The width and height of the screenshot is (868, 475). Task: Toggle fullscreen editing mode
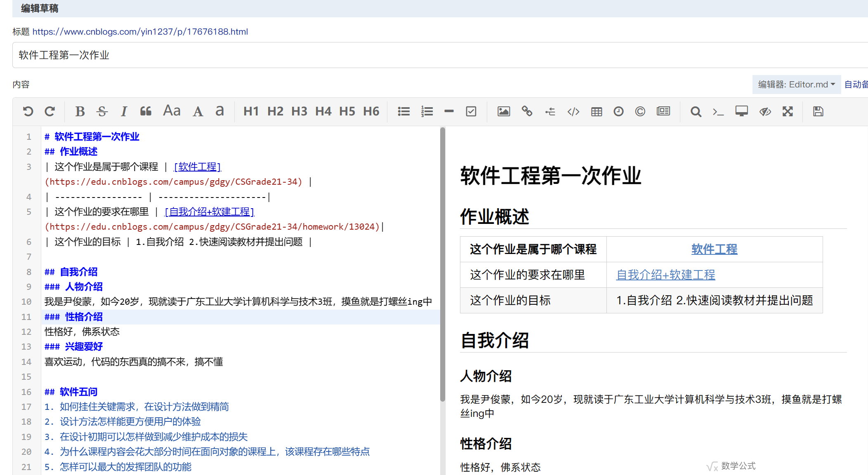[788, 111]
